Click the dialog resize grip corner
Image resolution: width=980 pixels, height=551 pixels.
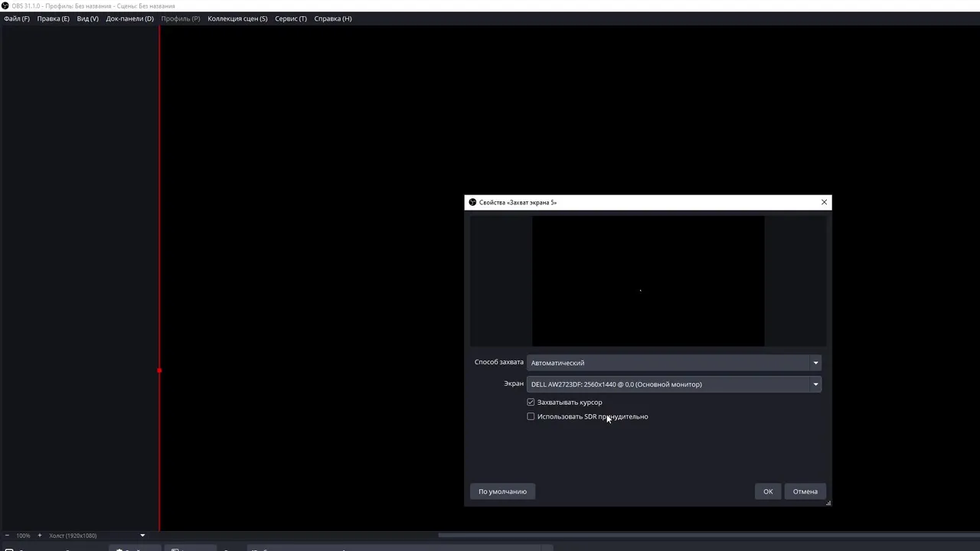coord(828,503)
